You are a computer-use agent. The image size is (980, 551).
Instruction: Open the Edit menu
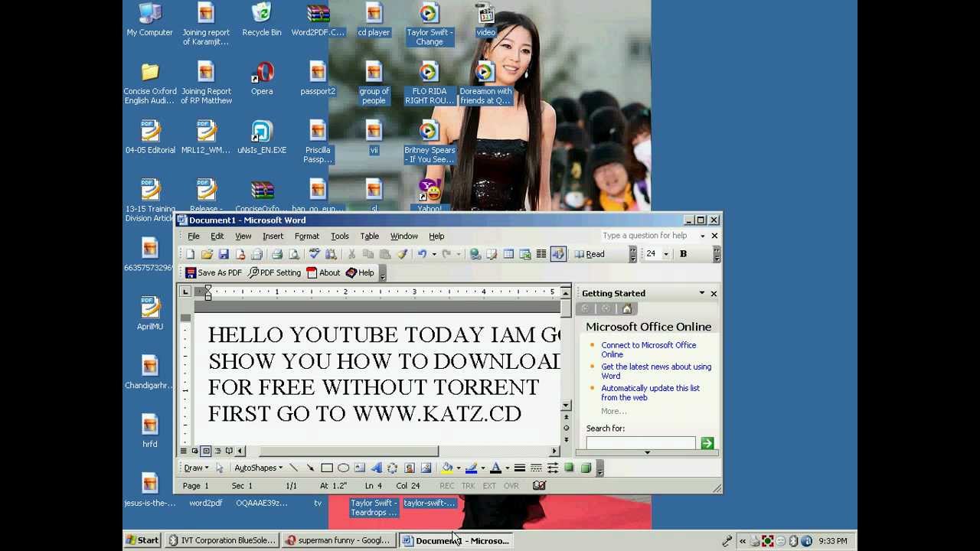point(217,236)
